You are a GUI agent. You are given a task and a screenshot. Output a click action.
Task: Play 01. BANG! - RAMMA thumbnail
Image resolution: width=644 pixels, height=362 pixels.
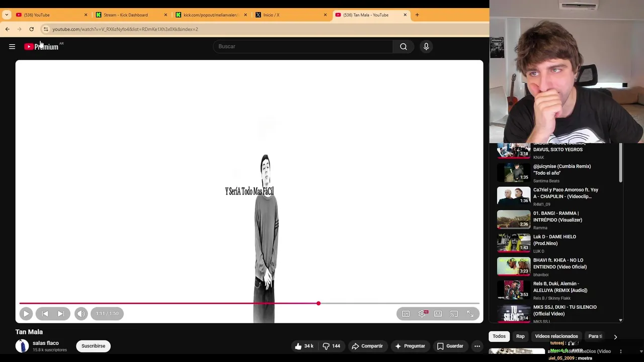(514, 219)
